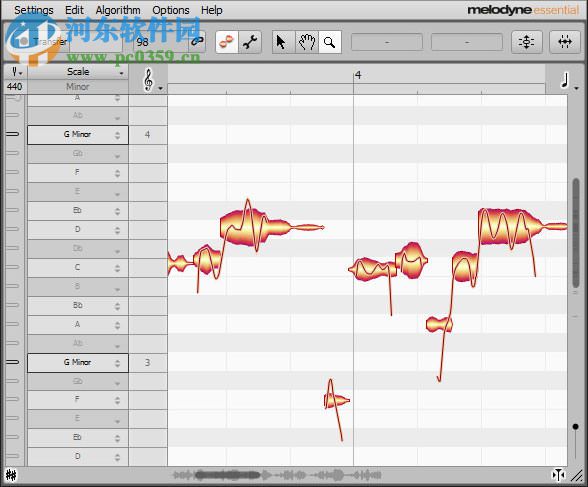The height and width of the screenshot is (487, 588).
Task: Click the vertical scrollbar thumb
Action: (576, 233)
